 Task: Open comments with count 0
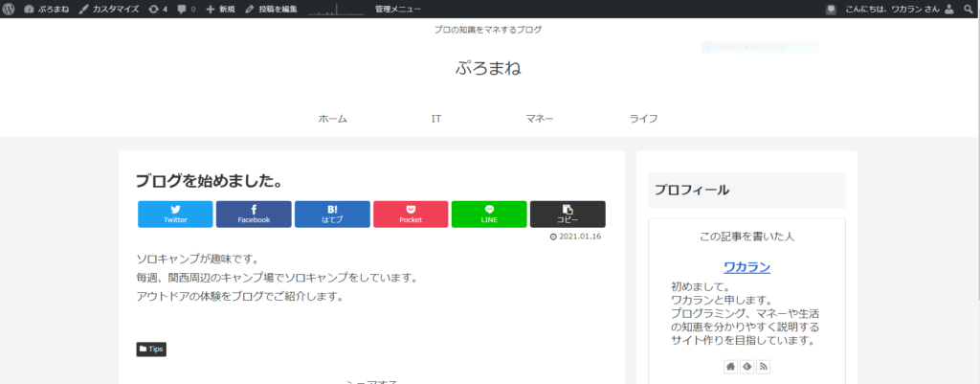coord(187,10)
